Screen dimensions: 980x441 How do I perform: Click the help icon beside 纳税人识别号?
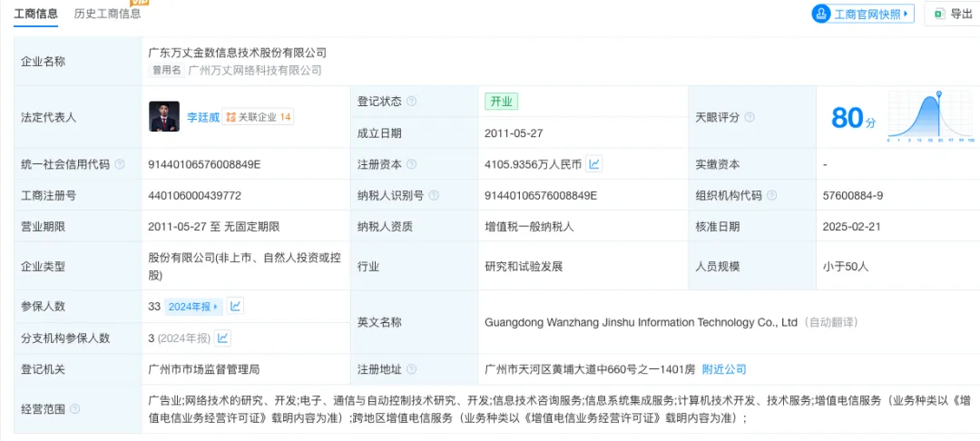432,195
